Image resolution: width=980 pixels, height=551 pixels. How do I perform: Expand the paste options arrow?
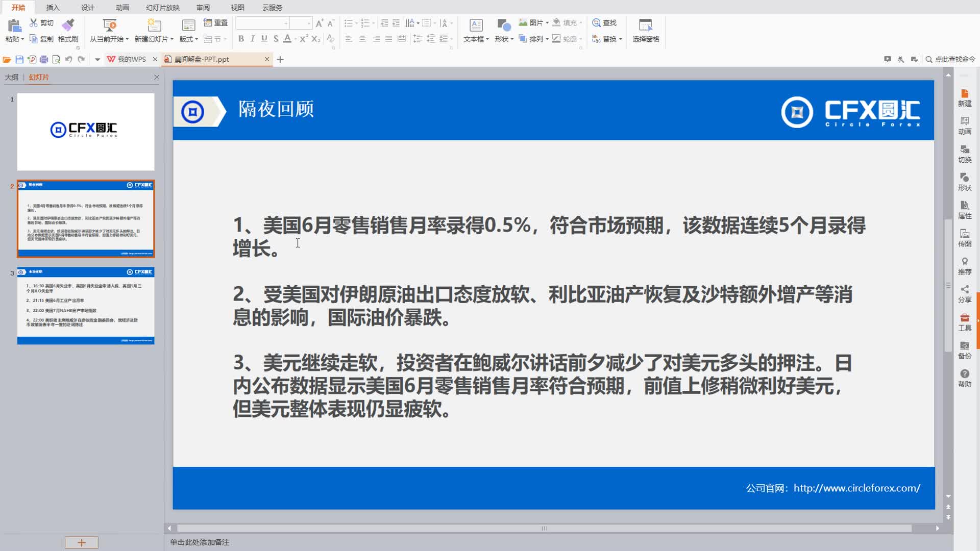point(22,39)
